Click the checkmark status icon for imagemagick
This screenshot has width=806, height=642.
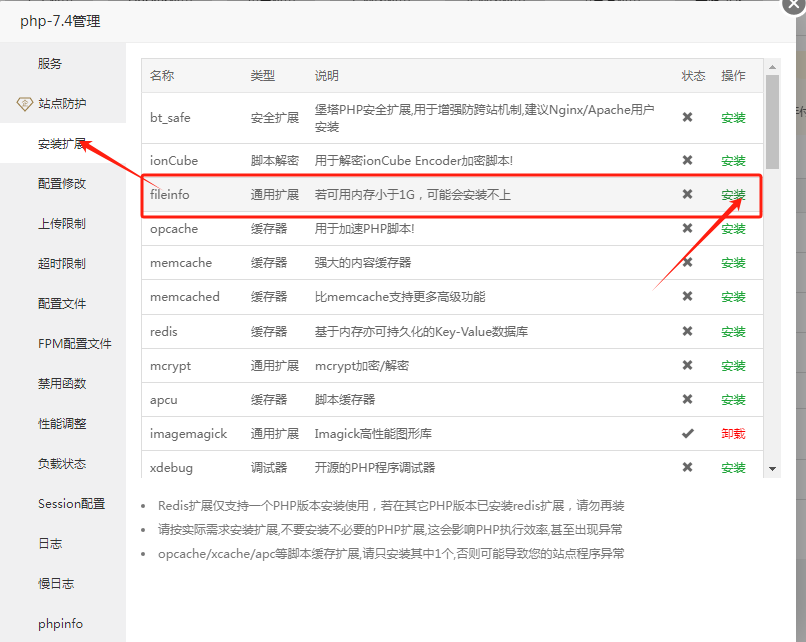(687, 433)
